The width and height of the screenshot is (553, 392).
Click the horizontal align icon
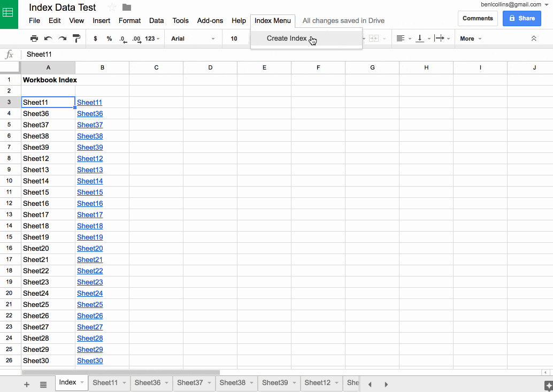pos(400,39)
